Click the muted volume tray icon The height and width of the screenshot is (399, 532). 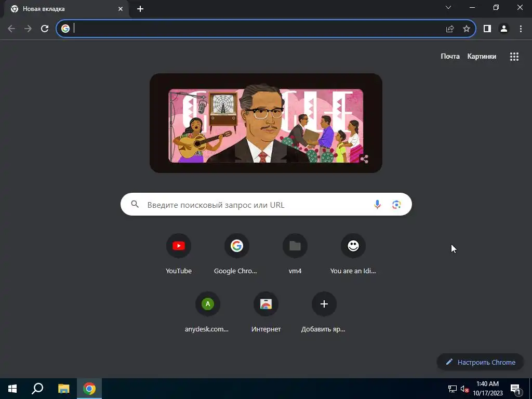click(464, 389)
